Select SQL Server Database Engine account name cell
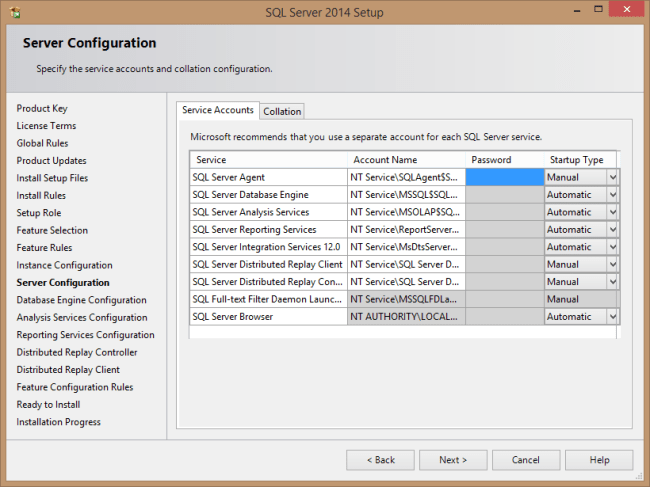The width and height of the screenshot is (650, 487). coord(405,194)
